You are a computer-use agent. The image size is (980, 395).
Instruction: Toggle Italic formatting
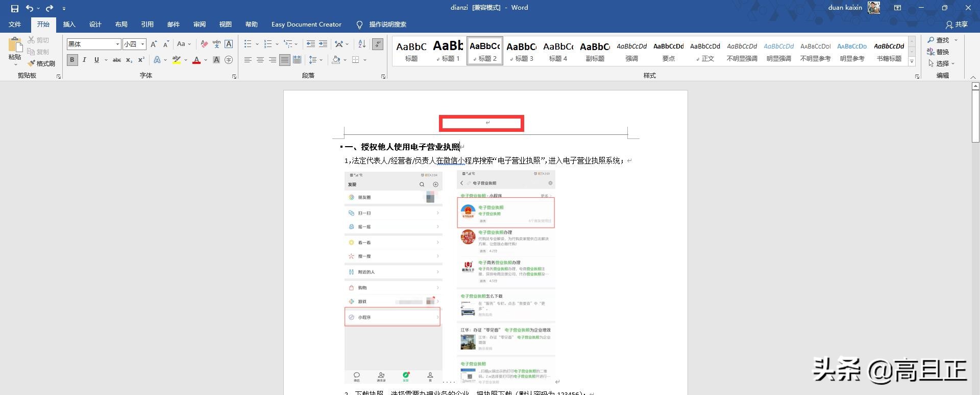click(84, 60)
